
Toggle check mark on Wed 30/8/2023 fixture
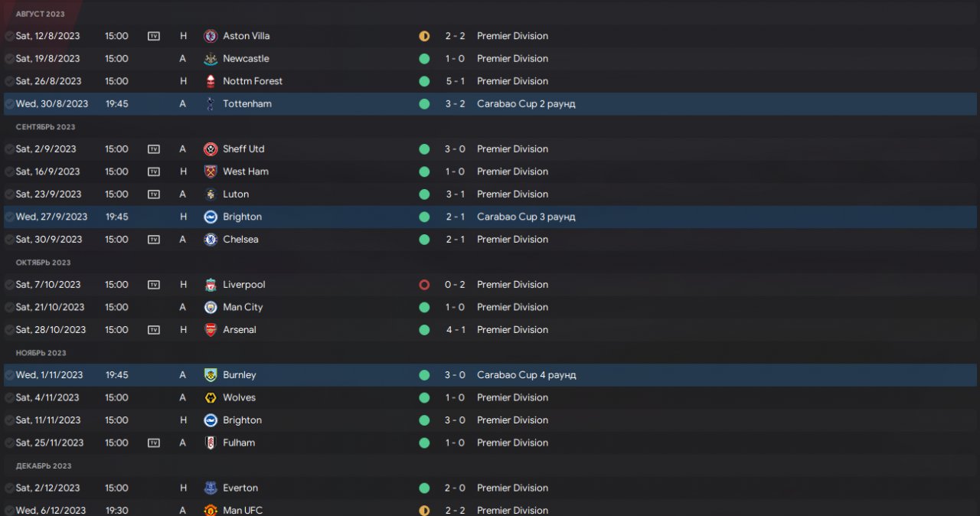[9, 104]
